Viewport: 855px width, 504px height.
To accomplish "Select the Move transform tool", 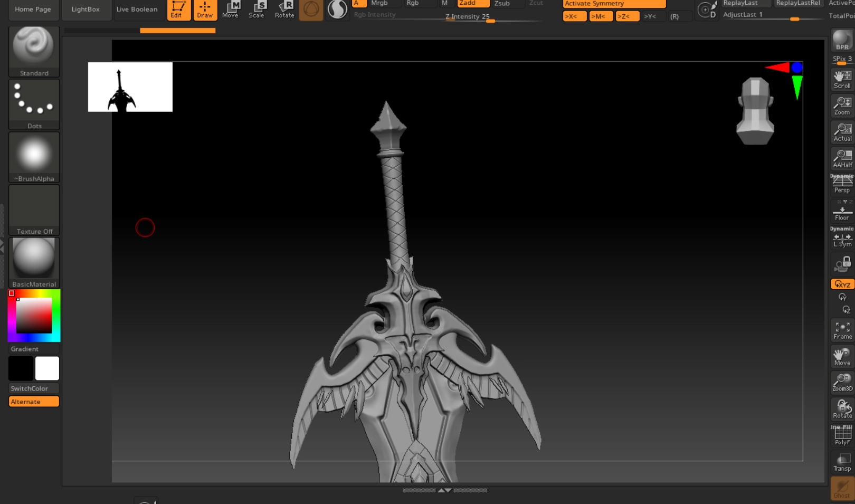I will pos(230,9).
